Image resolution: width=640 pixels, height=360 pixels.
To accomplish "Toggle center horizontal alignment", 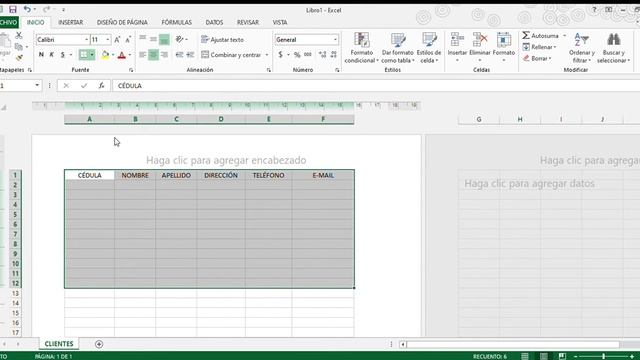I will pos(153,55).
